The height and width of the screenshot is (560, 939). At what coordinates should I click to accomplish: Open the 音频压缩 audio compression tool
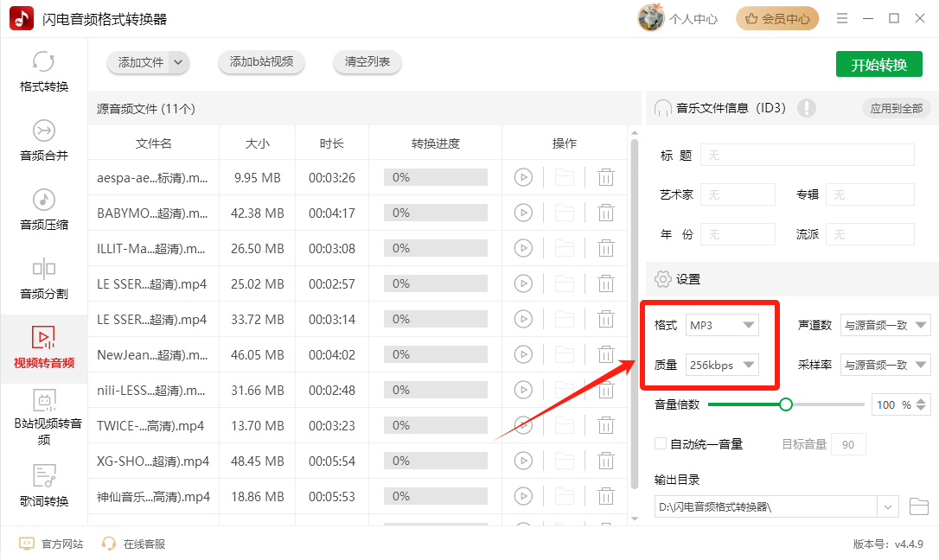[44, 210]
